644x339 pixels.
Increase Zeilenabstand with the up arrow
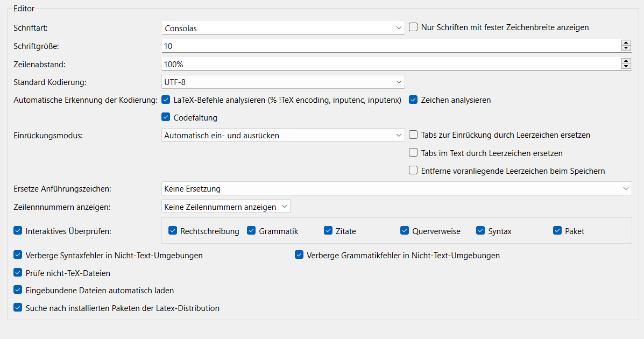pos(626,61)
